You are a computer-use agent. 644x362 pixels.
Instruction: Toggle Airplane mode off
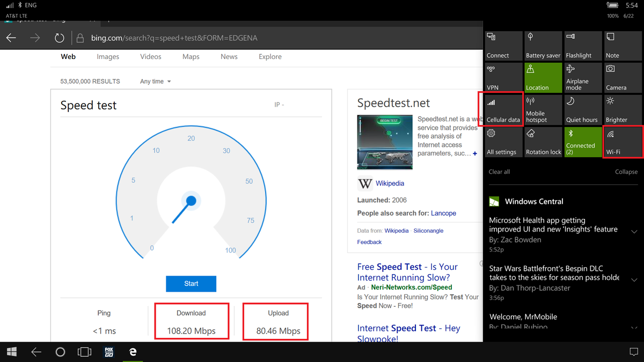point(583,78)
